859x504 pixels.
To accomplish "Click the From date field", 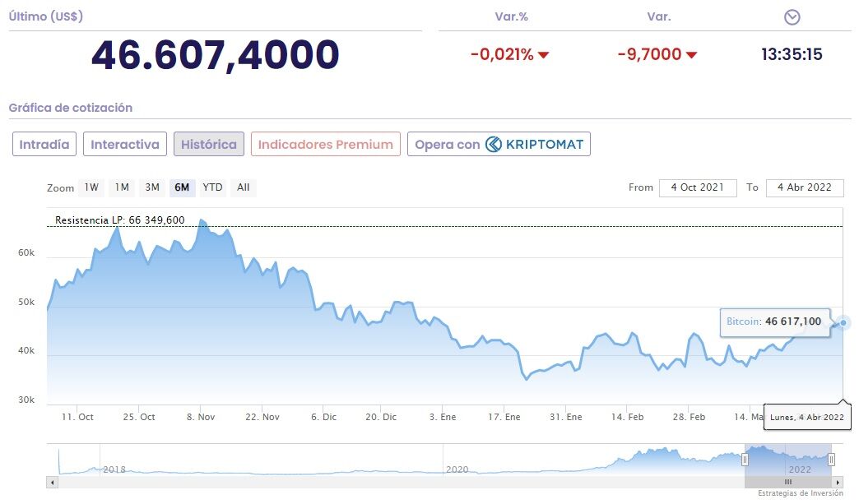I will coord(698,187).
